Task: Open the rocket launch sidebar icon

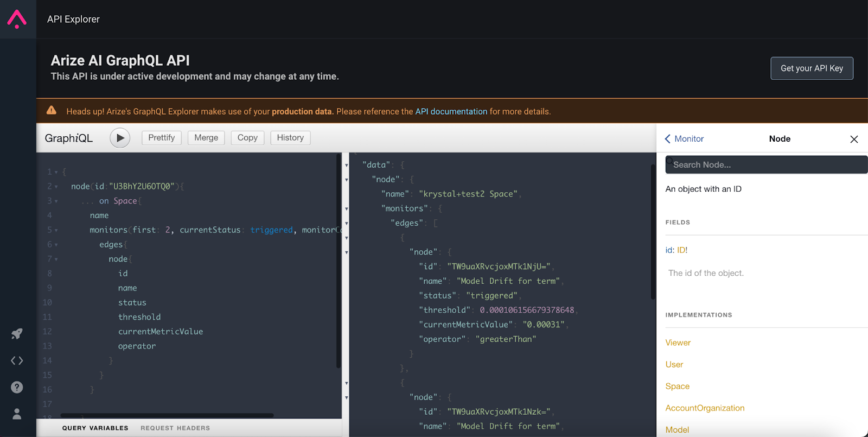Action: click(x=17, y=333)
